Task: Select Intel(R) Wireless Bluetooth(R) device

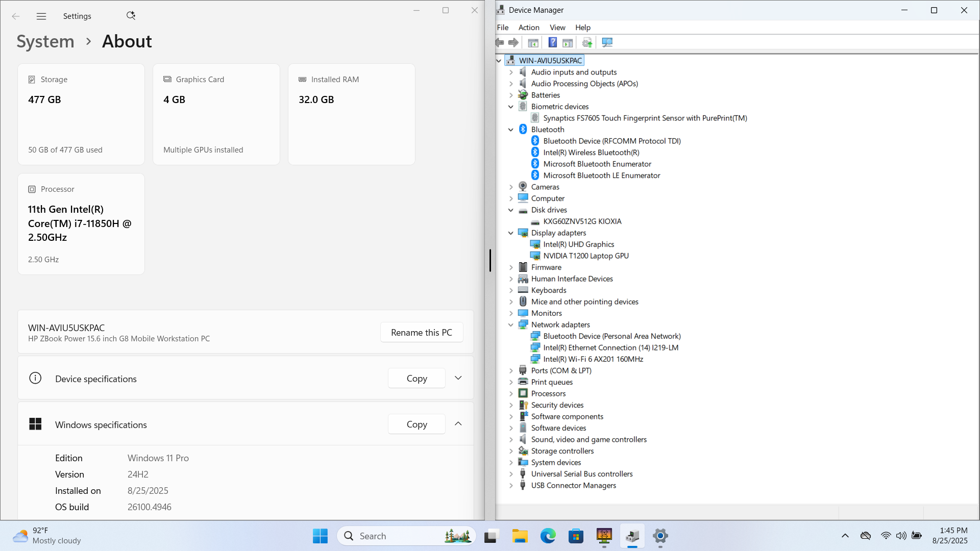Action: tap(591, 153)
